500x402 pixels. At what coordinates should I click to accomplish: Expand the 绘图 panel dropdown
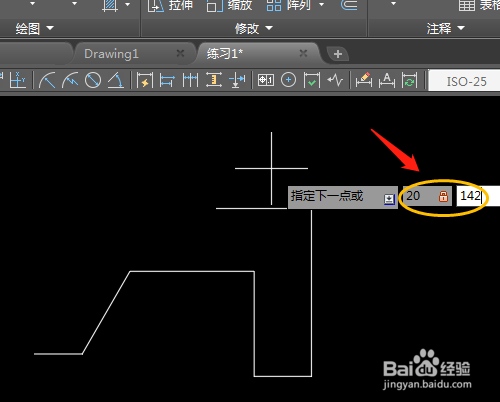point(50,28)
